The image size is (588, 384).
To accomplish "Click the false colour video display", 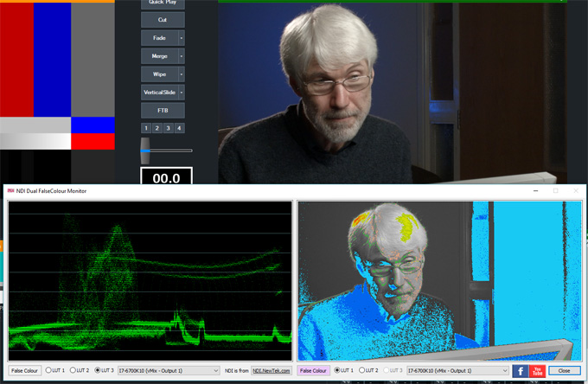I will tap(439, 281).
